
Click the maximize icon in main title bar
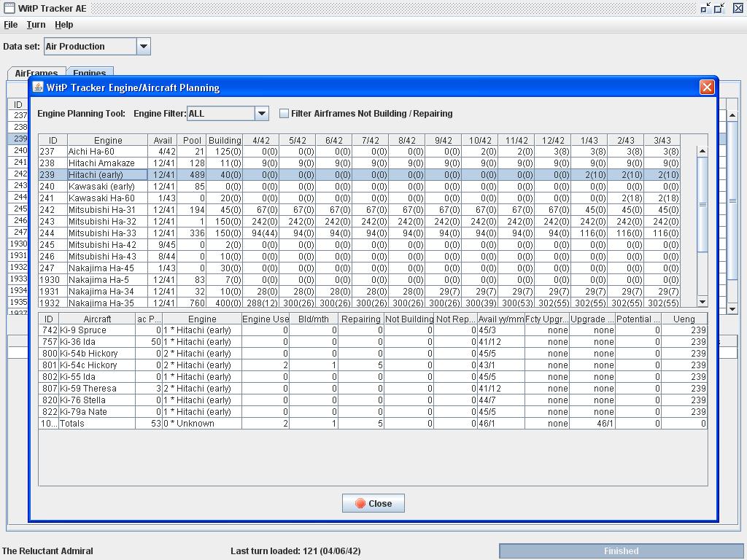pyautogui.click(x=719, y=8)
